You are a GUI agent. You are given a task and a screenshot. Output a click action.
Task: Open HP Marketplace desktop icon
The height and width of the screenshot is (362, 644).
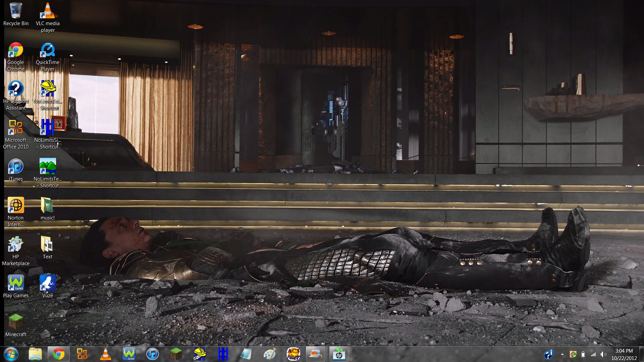(x=16, y=251)
